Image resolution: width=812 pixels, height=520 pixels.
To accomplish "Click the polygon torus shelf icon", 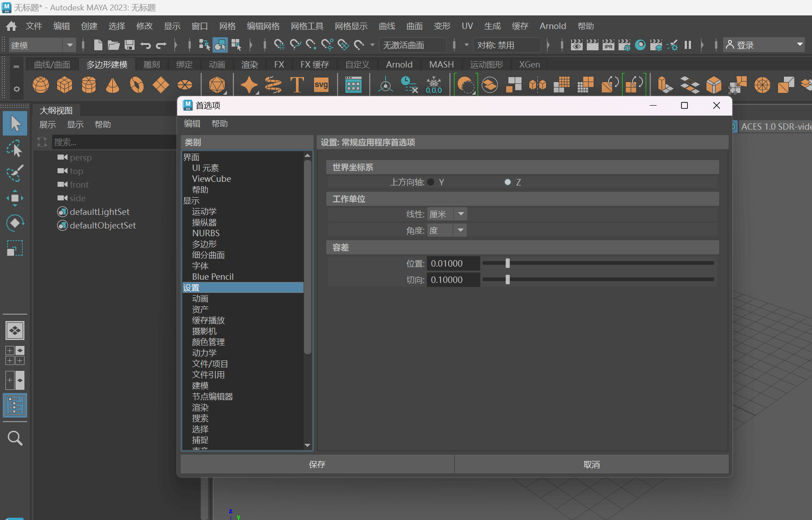I will (x=136, y=85).
